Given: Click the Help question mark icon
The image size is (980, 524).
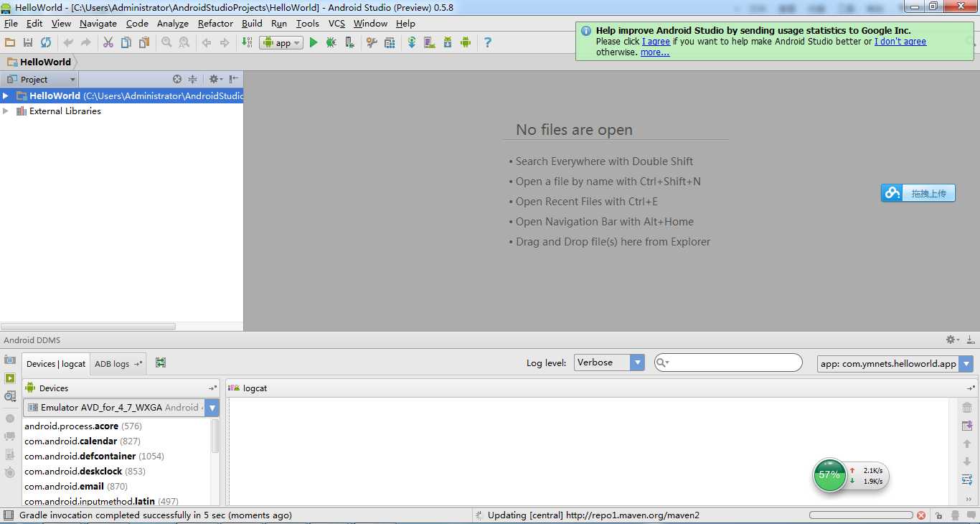Looking at the screenshot, I should 488,43.
